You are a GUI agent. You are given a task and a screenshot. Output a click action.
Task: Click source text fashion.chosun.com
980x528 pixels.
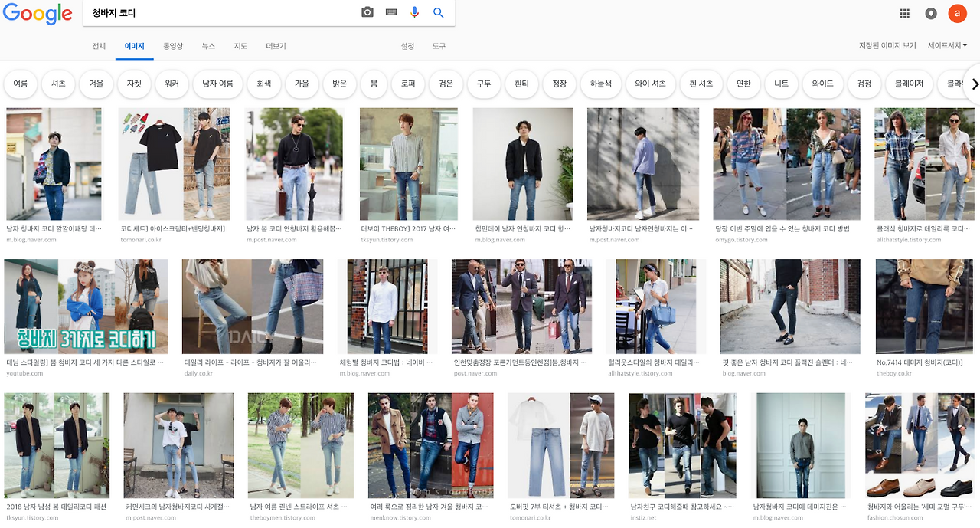(897, 517)
